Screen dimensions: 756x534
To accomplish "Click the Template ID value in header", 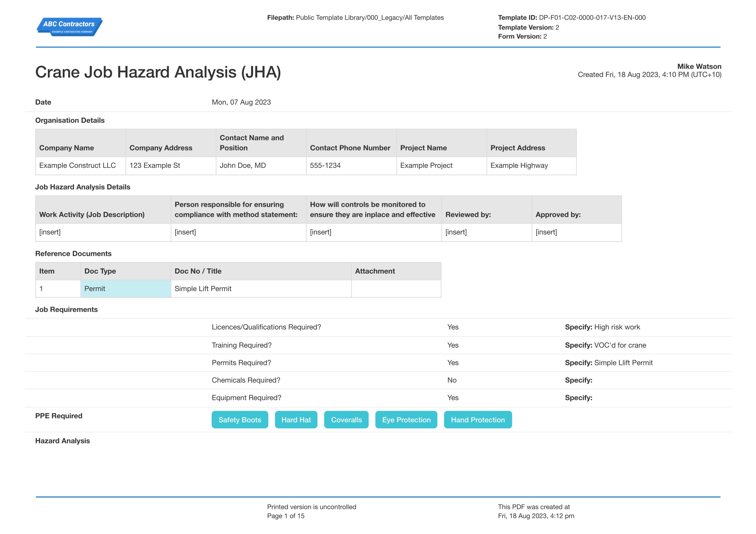I will (592, 17).
